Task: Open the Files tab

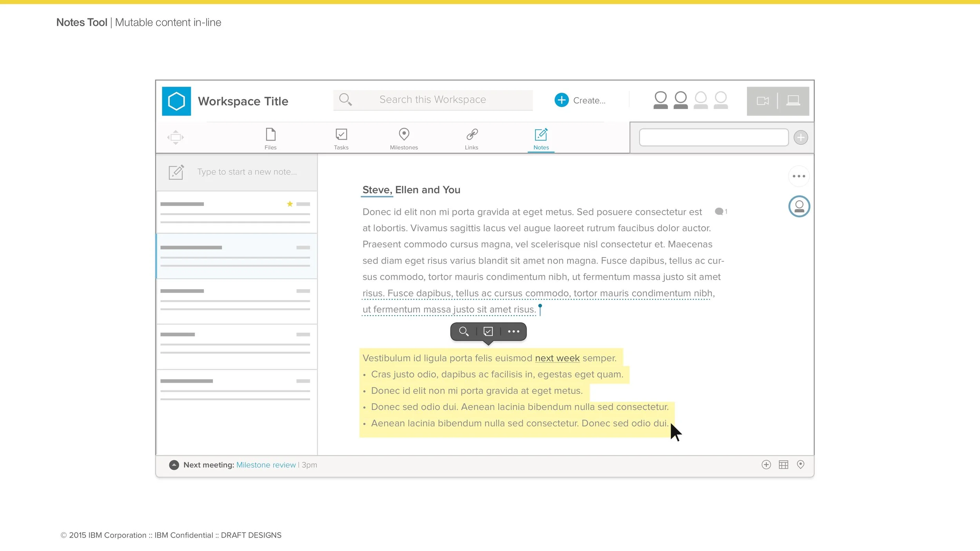Action: 270,138
